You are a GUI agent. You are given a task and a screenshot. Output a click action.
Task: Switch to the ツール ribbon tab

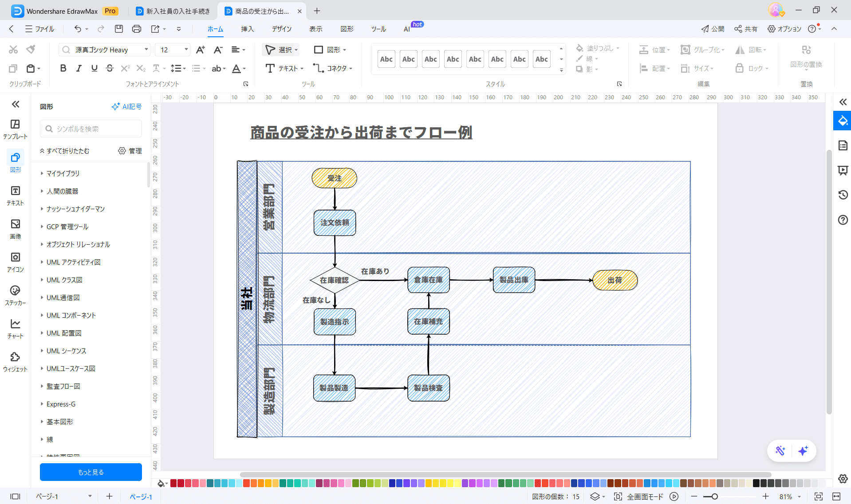click(378, 29)
